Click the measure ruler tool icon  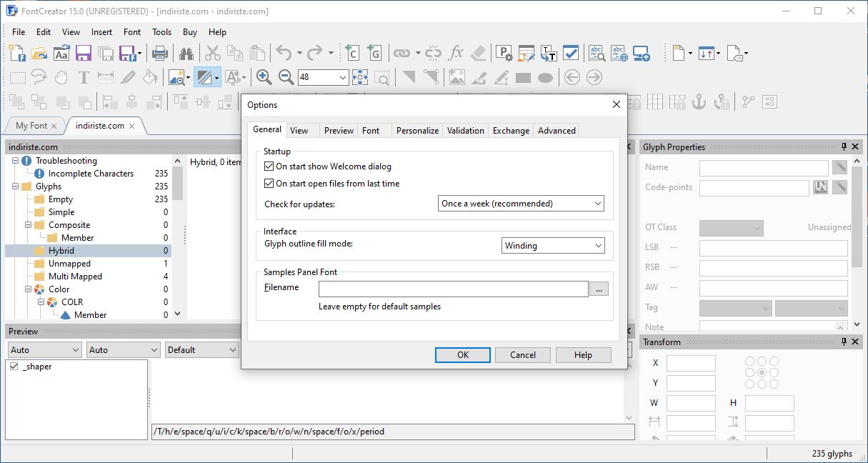pyautogui.click(x=106, y=77)
